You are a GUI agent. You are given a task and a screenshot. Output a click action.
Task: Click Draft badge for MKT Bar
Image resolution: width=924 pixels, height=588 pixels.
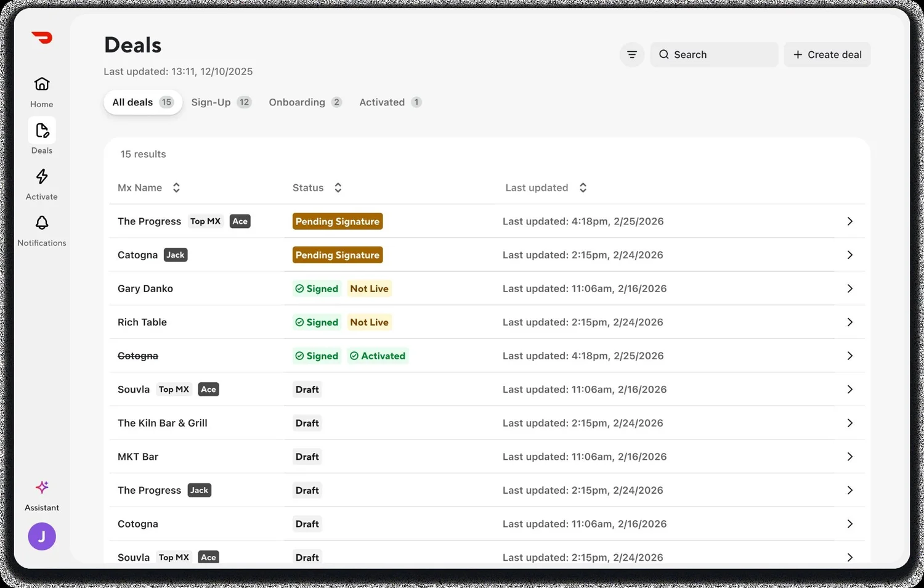click(307, 457)
